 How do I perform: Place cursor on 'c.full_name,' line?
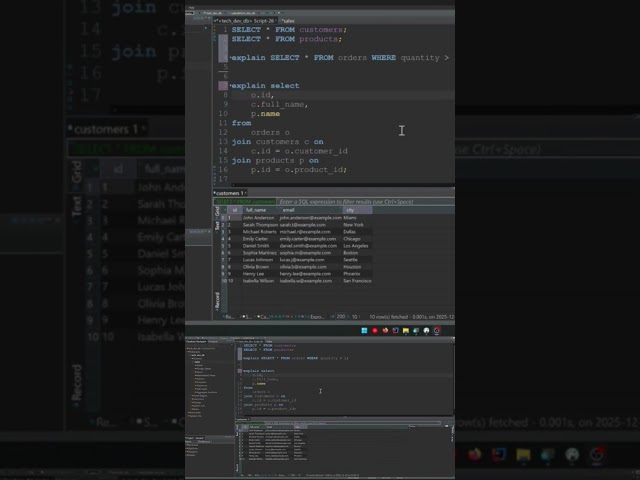pos(279,104)
